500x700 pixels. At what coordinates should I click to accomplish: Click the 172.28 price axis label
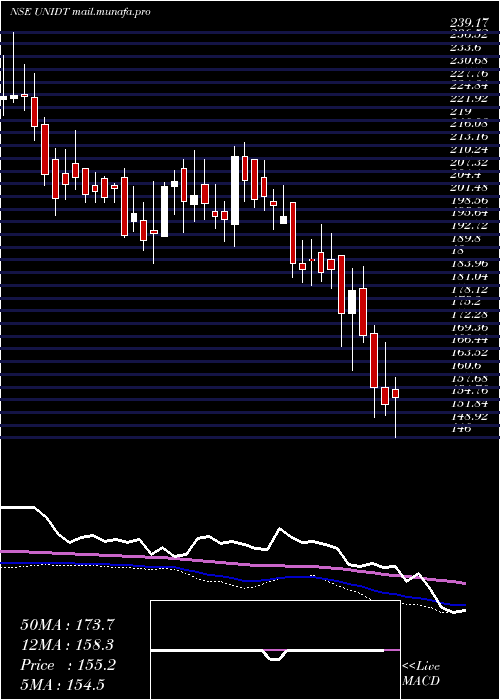point(469,315)
